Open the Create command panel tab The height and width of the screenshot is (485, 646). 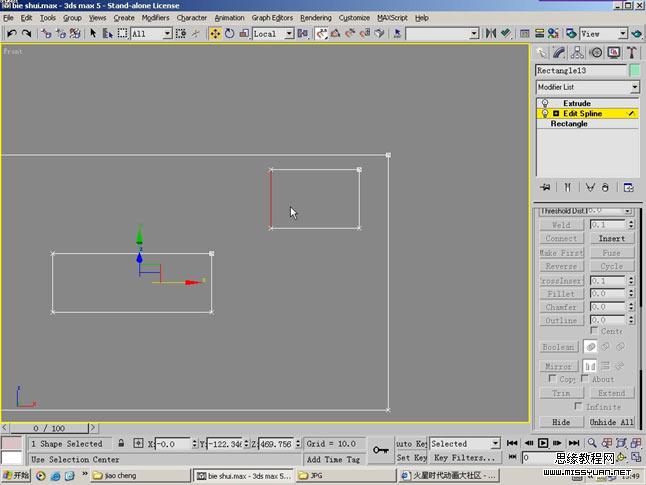[541, 52]
